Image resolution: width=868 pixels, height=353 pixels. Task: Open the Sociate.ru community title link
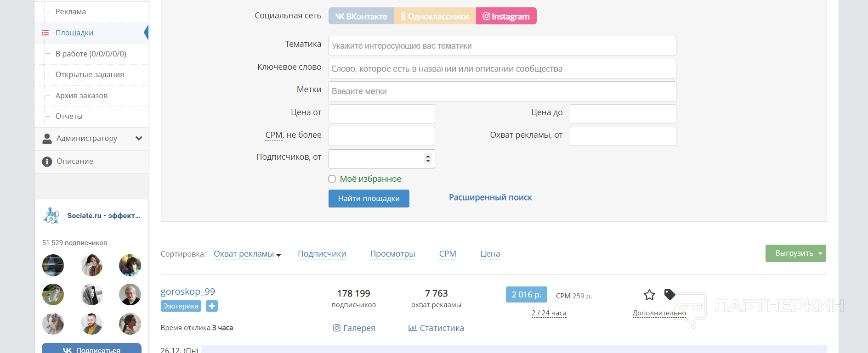[x=104, y=216]
